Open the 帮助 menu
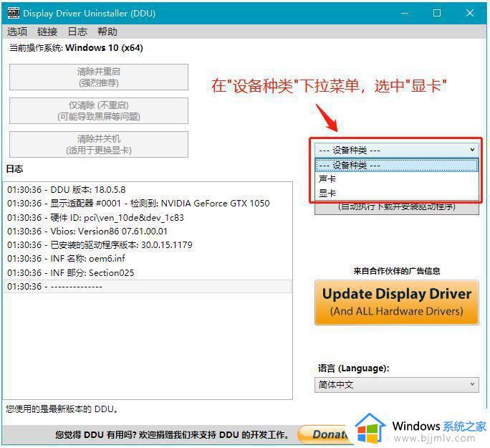The image size is (490, 448). [107, 32]
